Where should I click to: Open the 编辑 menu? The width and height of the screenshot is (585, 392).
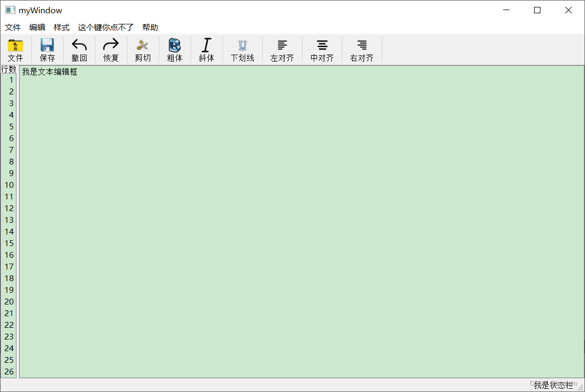pyautogui.click(x=37, y=27)
